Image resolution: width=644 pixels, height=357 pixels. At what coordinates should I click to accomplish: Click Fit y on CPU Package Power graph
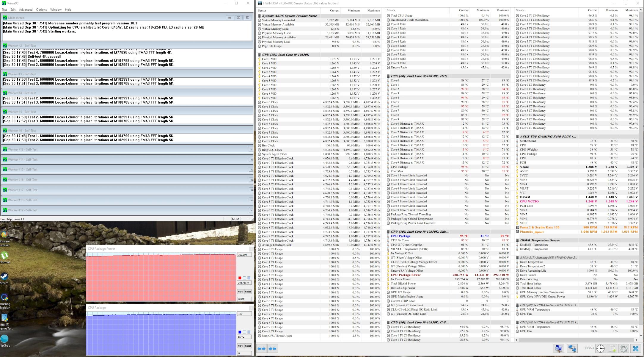(x=240, y=292)
